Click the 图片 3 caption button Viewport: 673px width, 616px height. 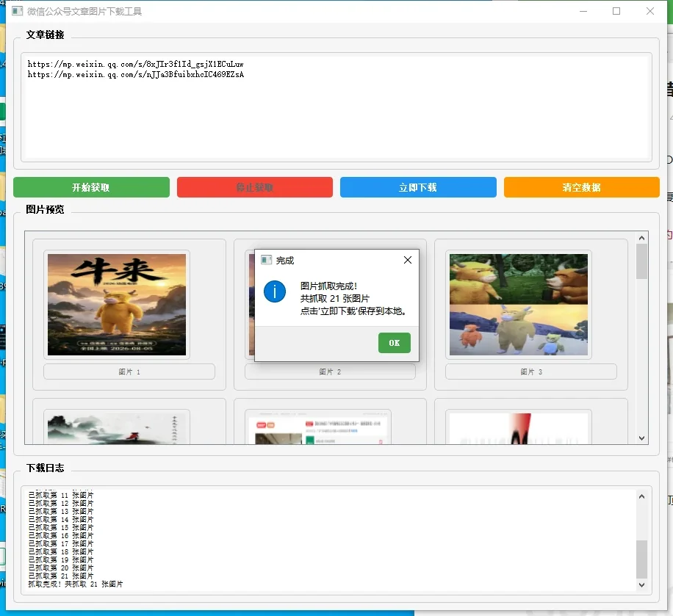[531, 372]
